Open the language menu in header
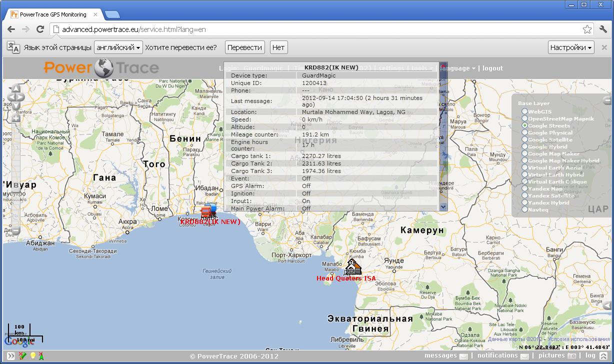614x364 pixels. click(x=457, y=68)
